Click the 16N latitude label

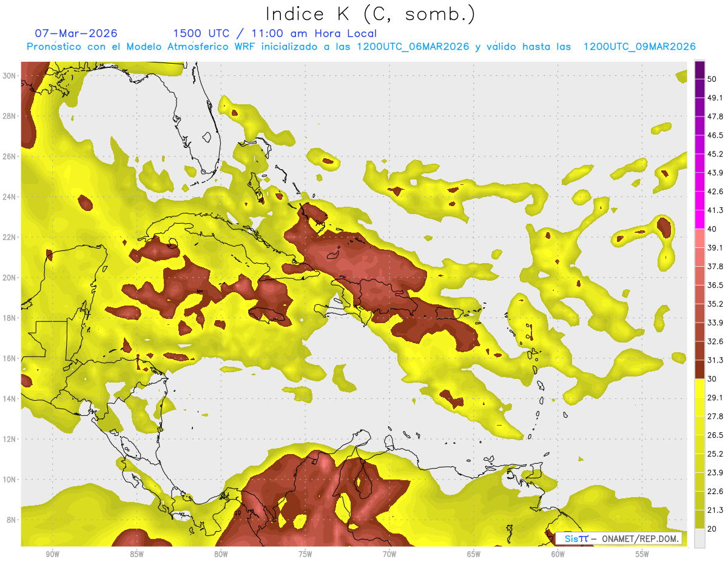coord(9,358)
